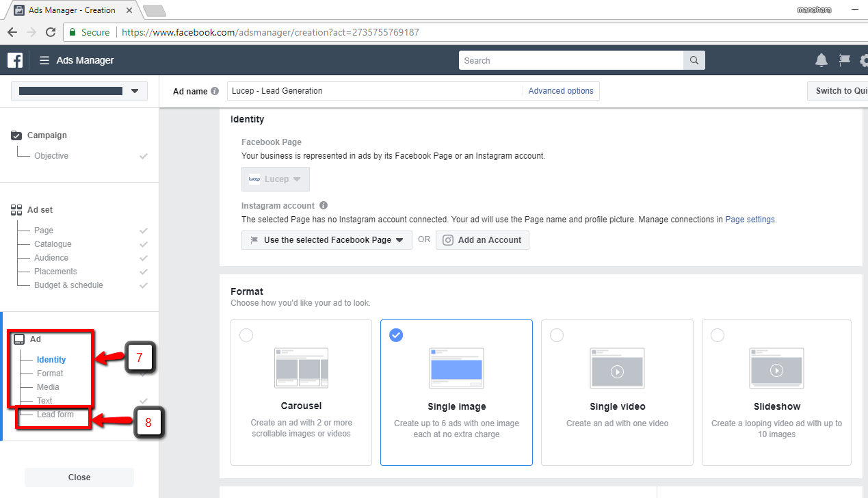Select the Carousel radio button

pos(246,335)
